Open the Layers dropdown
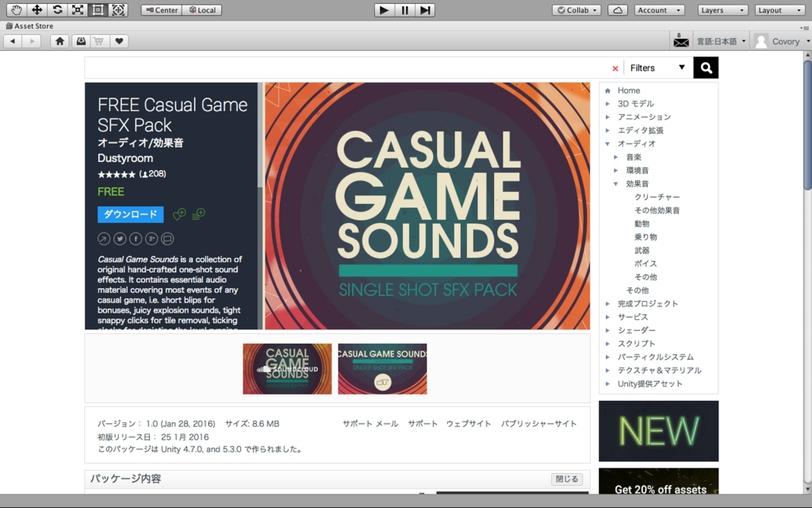The image size is (812, 508). pyautogui.click(x=722, y=10)
